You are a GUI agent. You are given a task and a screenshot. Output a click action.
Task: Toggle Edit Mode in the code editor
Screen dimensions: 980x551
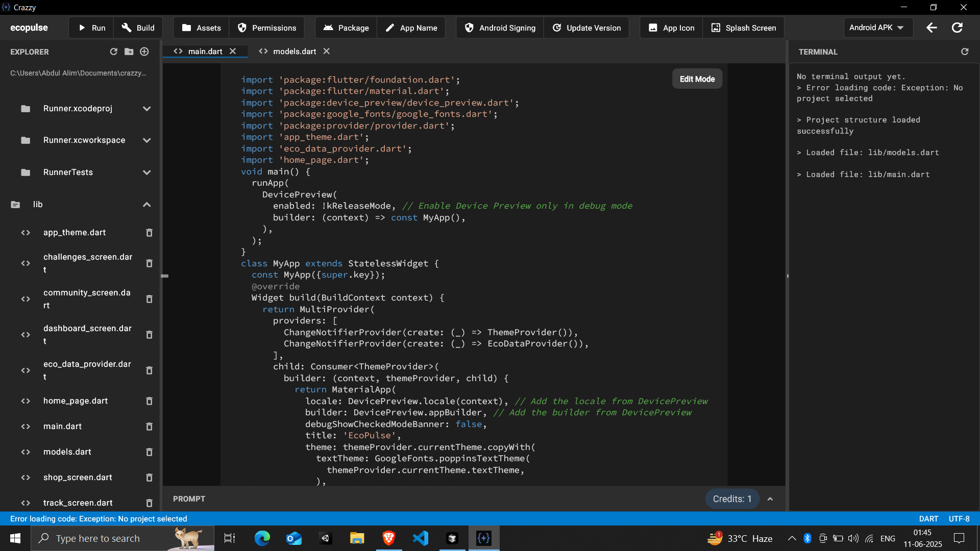(x=697, y=79)
